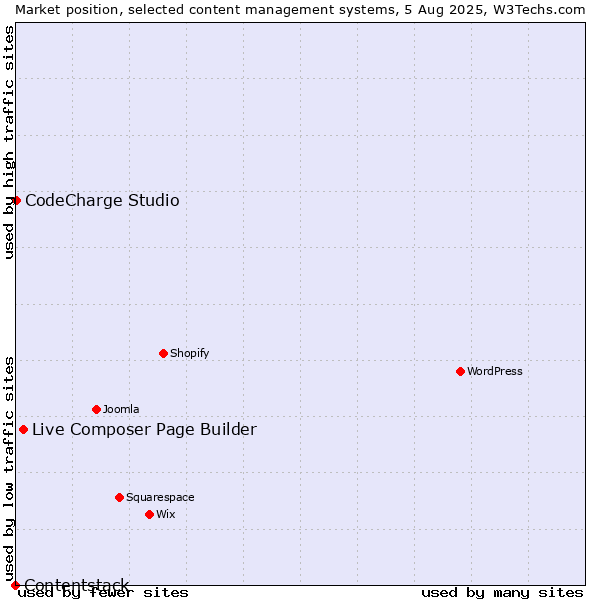Click the Squarespace red data point
The width and height of the screenshot is (600, 600).
pos(119,497)
